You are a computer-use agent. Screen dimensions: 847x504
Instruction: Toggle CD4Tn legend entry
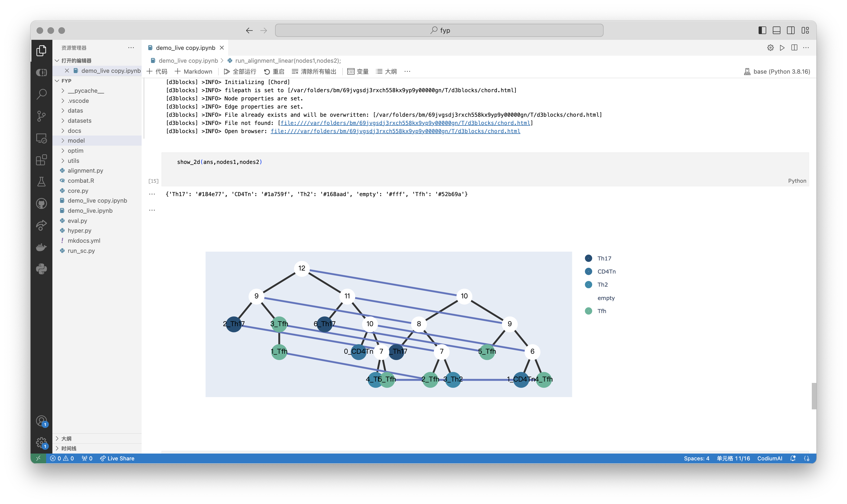pyautogui.click(x=600, y=271)
